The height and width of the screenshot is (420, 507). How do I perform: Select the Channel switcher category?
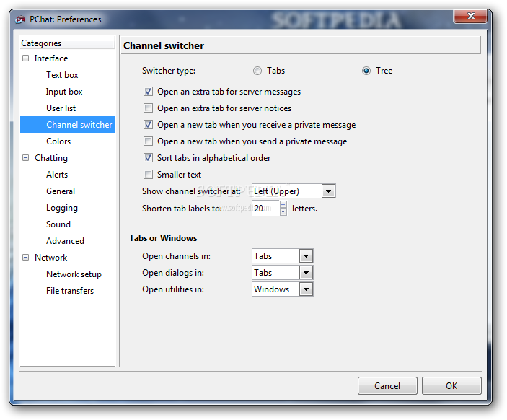click(68, 125)
